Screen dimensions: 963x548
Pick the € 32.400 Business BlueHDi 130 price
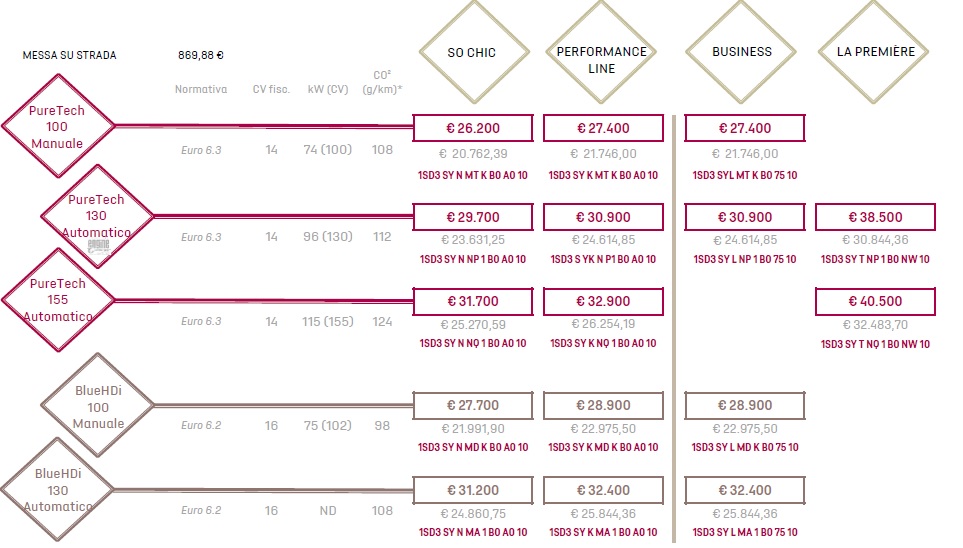pyautogui.click(x=745, y=490)
